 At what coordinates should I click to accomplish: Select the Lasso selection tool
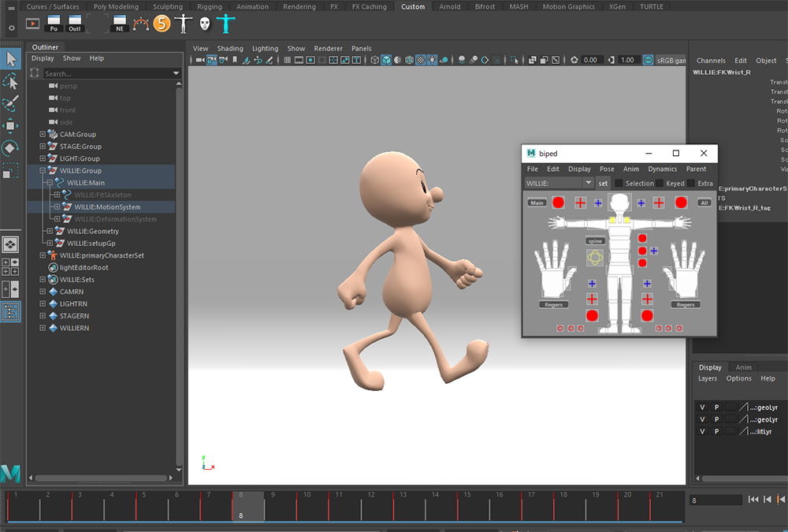coord(11,81)
